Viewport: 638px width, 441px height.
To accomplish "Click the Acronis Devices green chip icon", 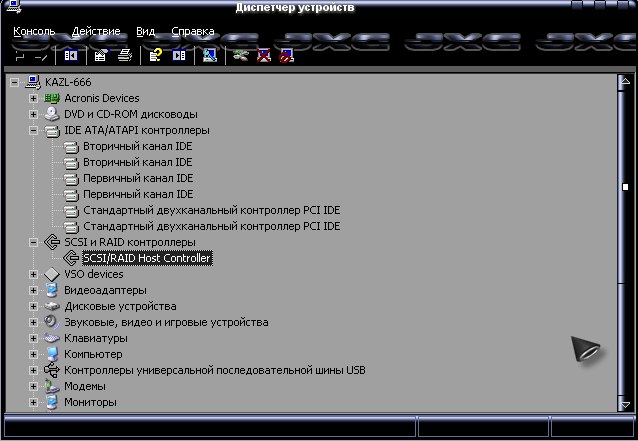I will (52, 98).
